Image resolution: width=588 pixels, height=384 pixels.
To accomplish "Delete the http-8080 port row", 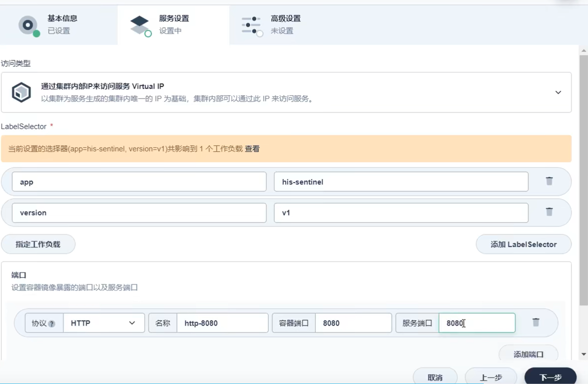I will (x=536, y=322).
